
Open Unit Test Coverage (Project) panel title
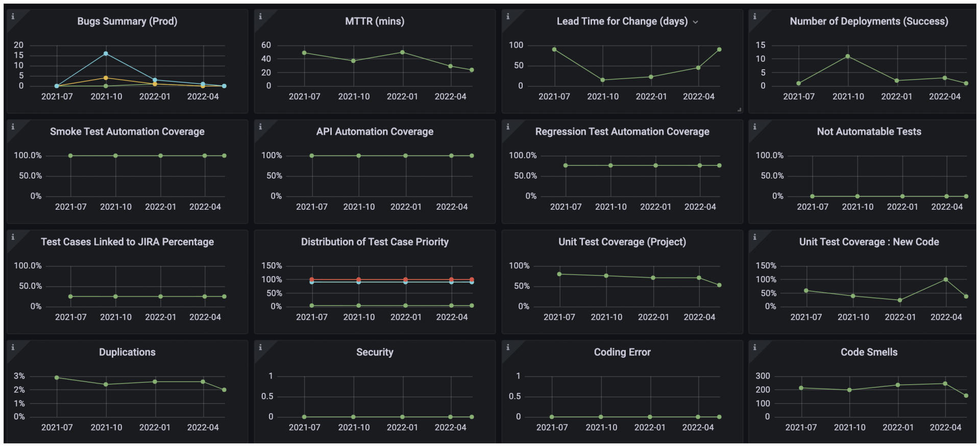click(x=622, y=242)
